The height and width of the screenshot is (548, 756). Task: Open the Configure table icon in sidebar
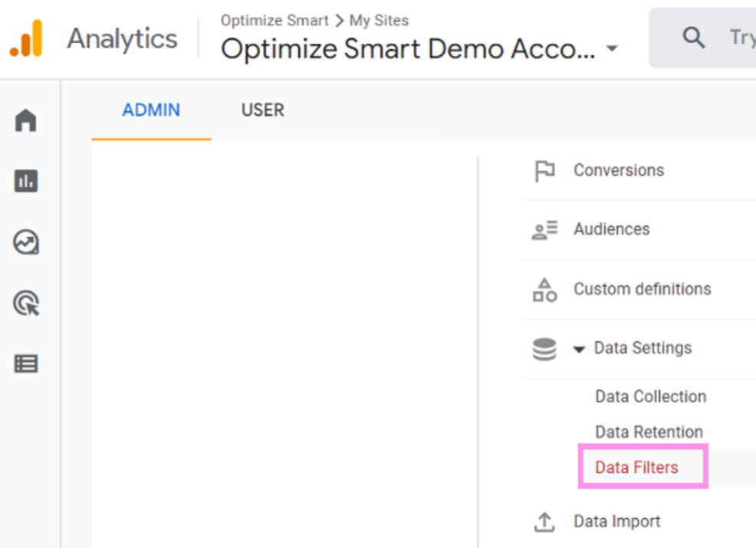tap(26, 364)
